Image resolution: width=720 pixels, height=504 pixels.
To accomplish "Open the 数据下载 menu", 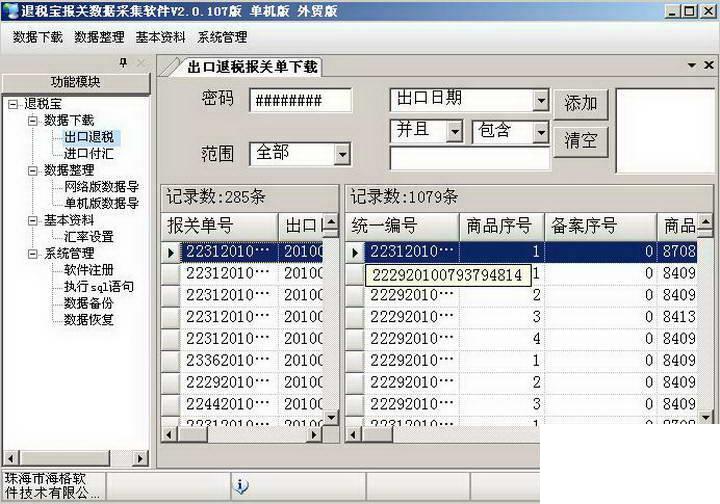I will pyautogui.click(x=38, y=37).
